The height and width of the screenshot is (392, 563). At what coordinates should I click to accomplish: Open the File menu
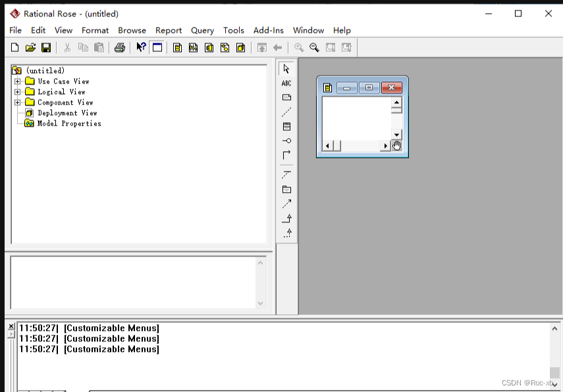(x=15, y=30)
